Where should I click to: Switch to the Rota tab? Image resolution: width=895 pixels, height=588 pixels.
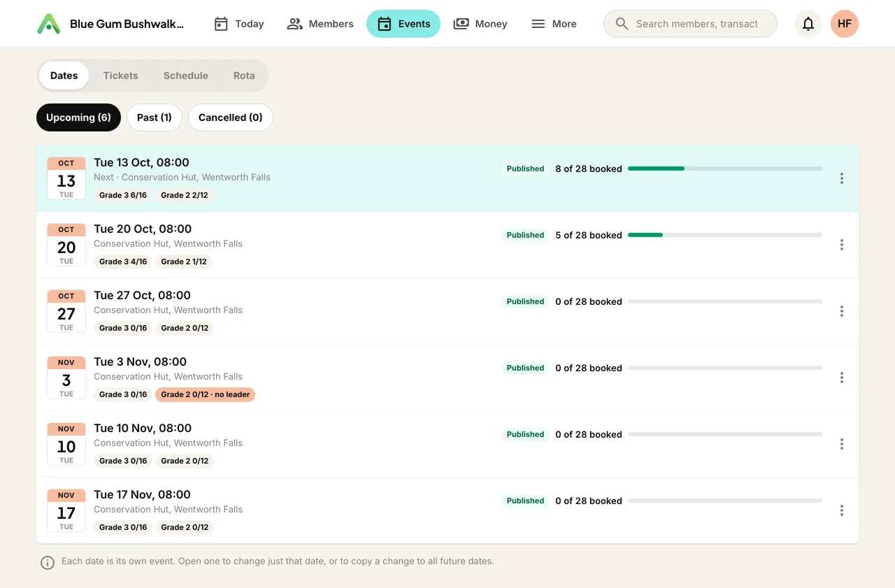coord(244,76)
